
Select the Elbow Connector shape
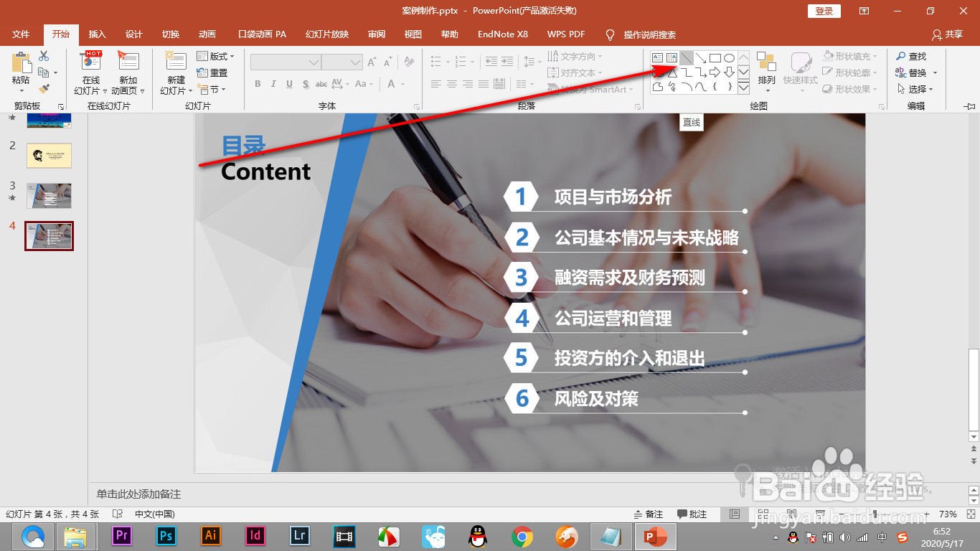coord(687,72)
